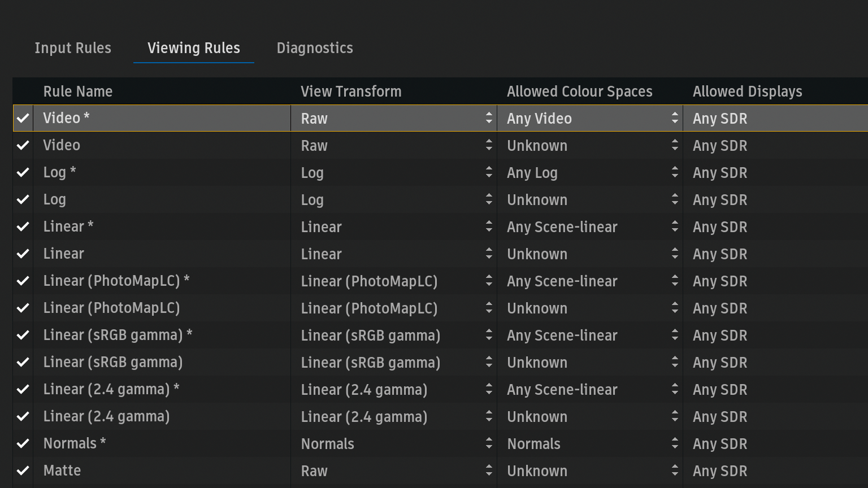Toggle checkmark for 'Normals *' rule
The height and width of the screenshot is (488, 868).
pyautogui.click(x=23, y=444)
